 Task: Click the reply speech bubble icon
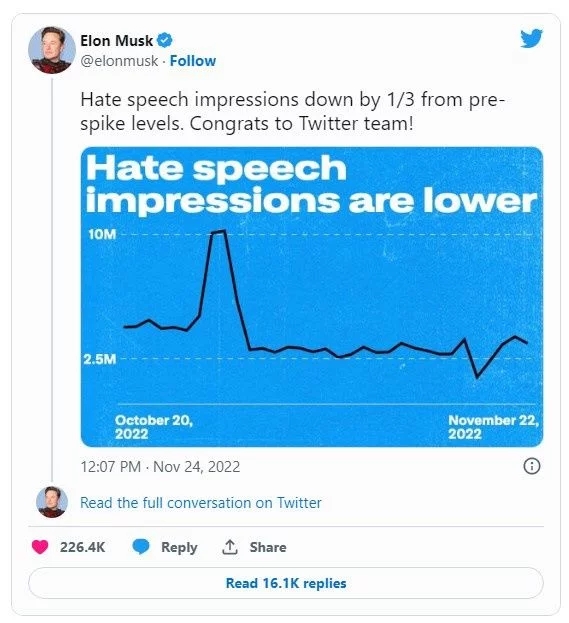141,547
